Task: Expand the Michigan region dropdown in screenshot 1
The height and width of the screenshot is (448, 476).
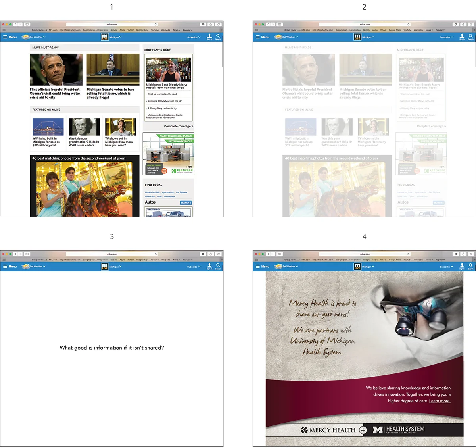Action: pyautogui.click(x=115, y=37)
